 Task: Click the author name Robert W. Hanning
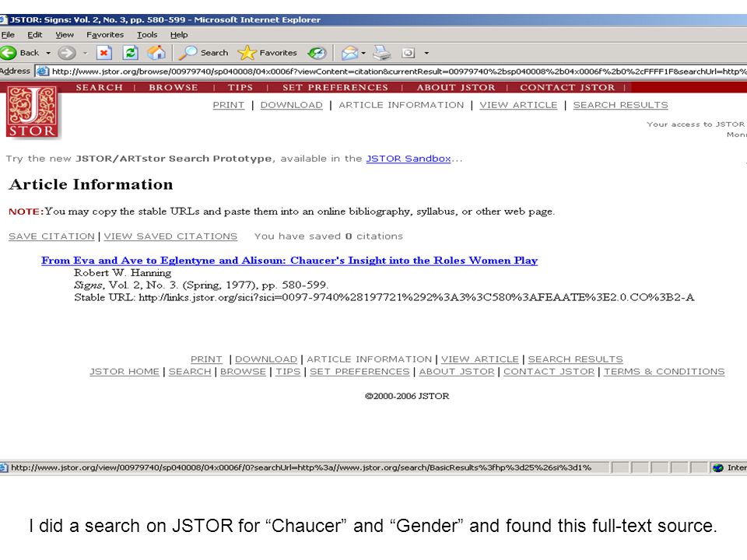[122, 273]
